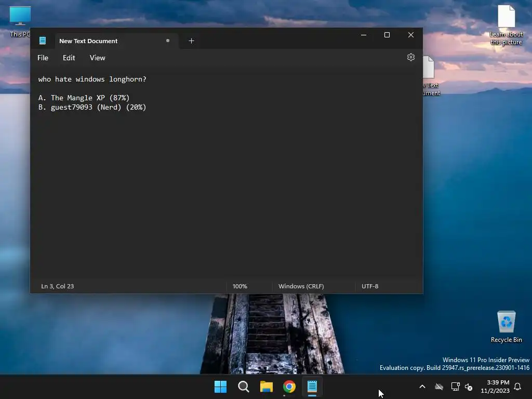The width and height of the screenshot is (532, 399).
Task: Maximize the Notepad window
Action: tap(387, 35)
